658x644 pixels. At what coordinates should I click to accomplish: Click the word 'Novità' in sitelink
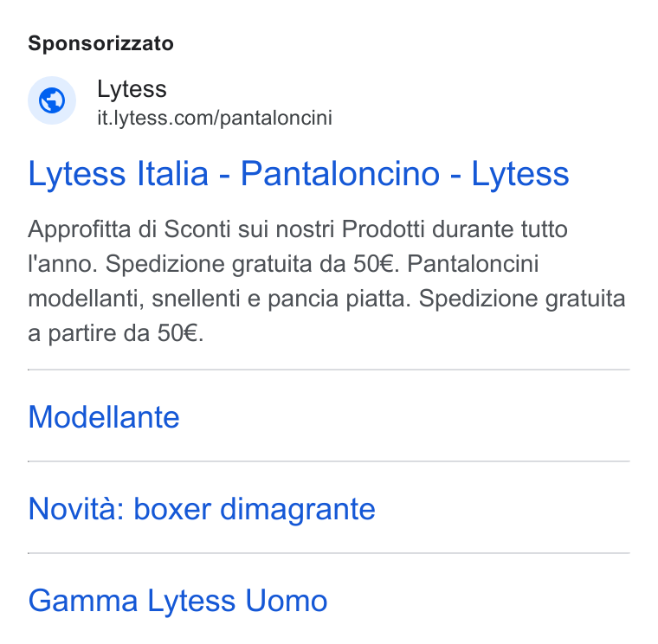click(74, 508)
